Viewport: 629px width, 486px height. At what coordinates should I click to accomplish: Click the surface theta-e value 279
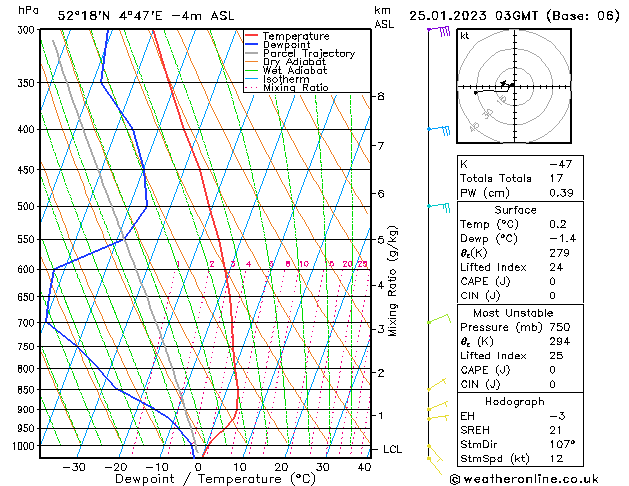(559, 253)
